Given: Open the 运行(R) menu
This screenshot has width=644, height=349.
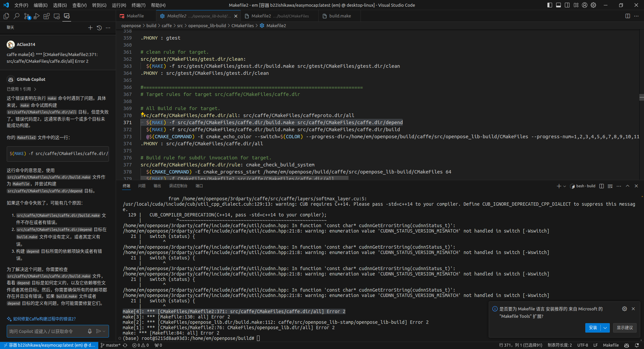Looking at the screenshot, I should (x=119, y=5).
